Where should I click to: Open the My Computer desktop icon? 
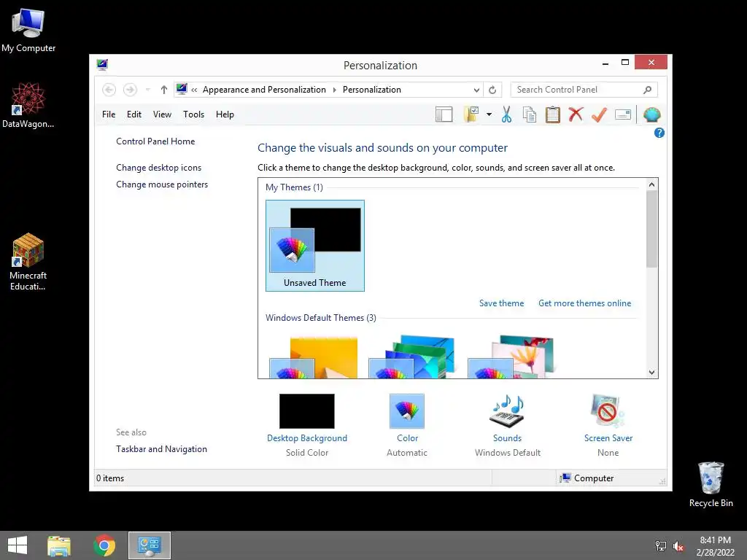pos(28,31)
